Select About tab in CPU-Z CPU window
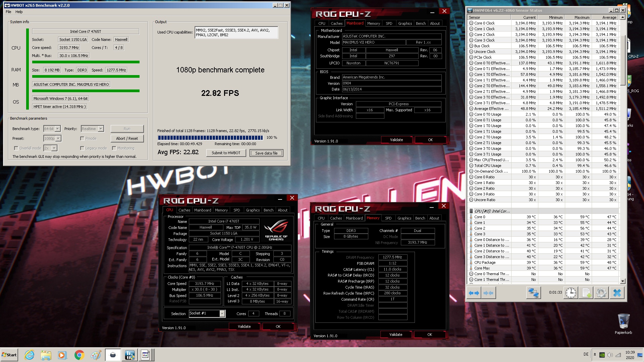Screen dimensions: 644x362 pos(282,210)
